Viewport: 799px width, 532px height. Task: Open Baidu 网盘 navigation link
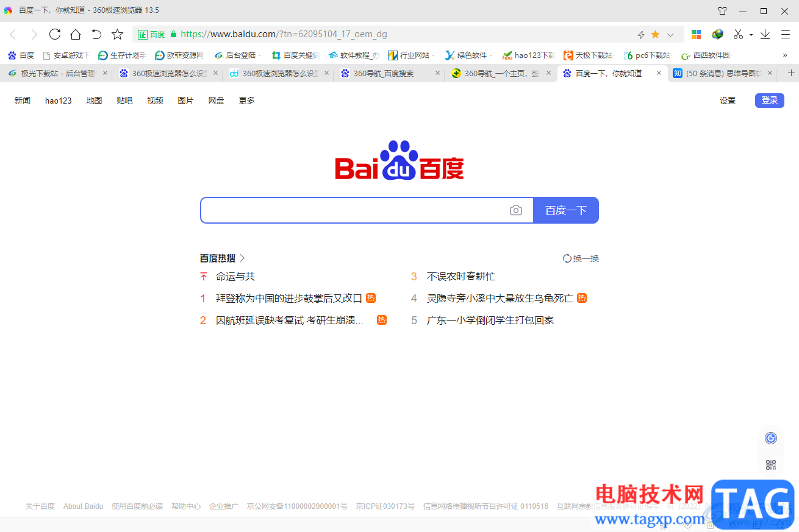tap(216, 101)
